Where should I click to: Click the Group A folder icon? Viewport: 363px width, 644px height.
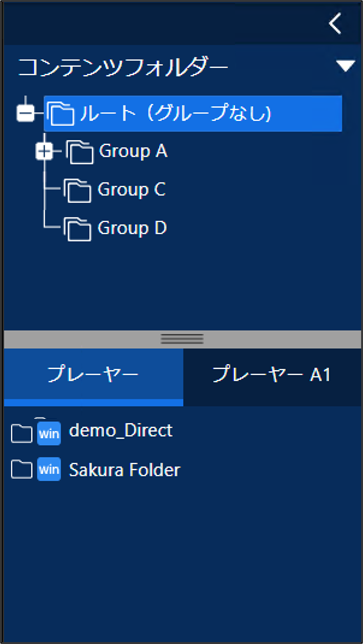(80, 152)
